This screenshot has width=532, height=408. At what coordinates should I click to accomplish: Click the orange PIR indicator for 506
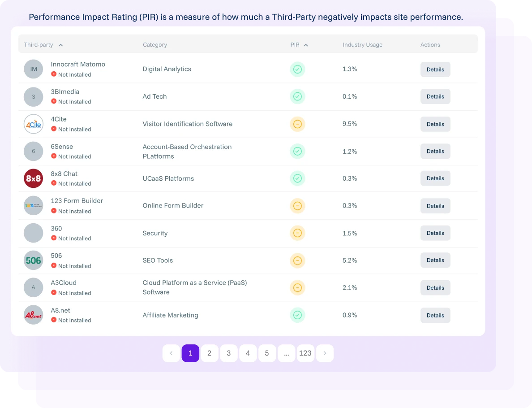tap(297, 260)
